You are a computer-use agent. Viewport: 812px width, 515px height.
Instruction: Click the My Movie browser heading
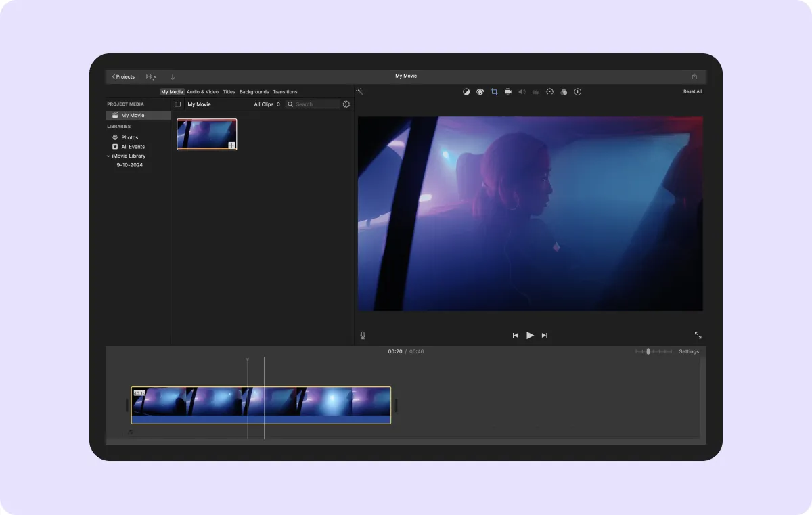coord(199,104)
